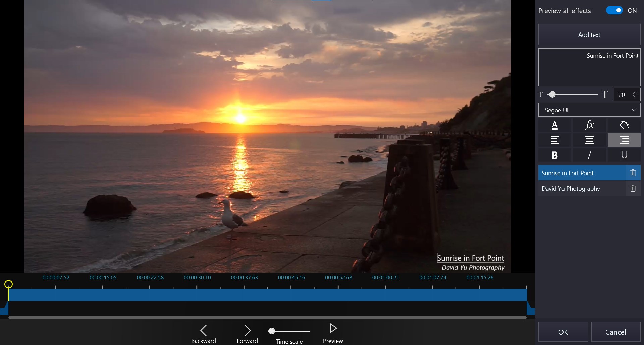The height and width of the screenshot is (345, 644).
Task: Underline the selected text
Action: point(624,155)
